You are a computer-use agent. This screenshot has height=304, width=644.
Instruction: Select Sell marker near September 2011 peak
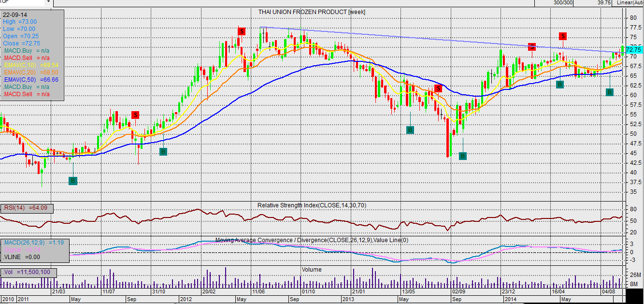click(x=136, y=115)
